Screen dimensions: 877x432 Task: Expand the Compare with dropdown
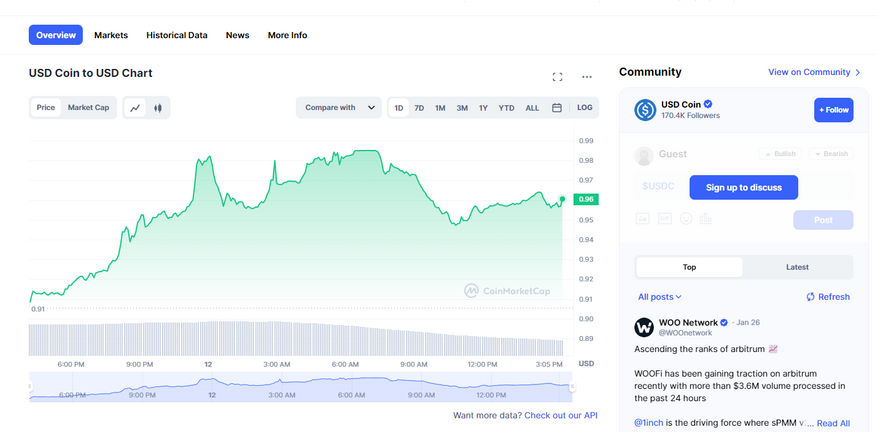tap(339, 108)
